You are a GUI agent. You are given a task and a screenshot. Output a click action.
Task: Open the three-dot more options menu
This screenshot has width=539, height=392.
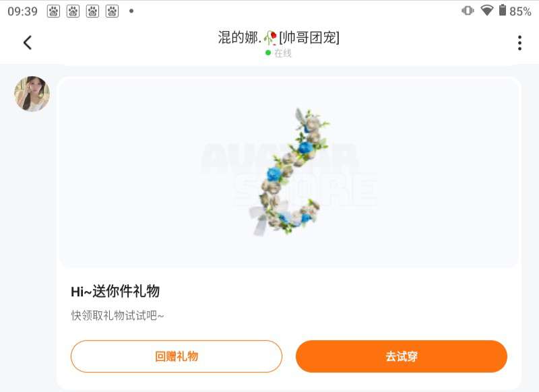[x=519, y=42]
